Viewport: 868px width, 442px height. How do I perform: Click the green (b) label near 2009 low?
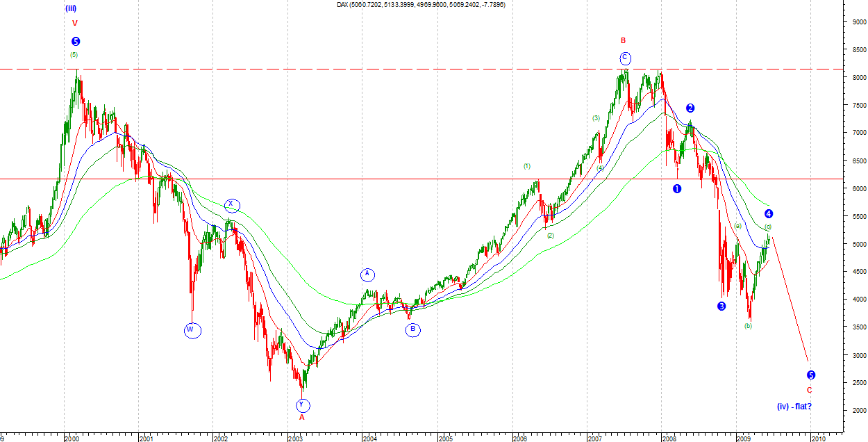(748, 325)
